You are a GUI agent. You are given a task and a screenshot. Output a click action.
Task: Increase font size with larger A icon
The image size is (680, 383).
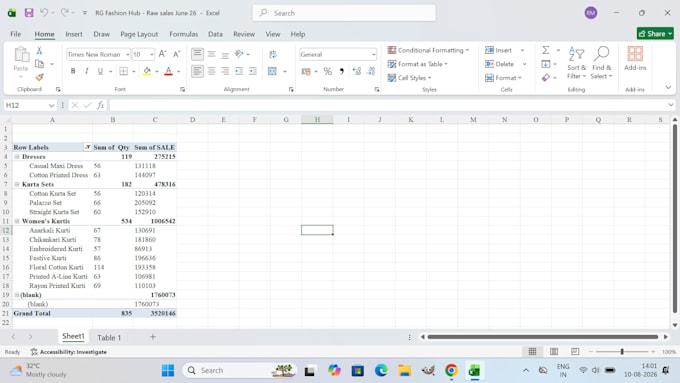click(x=162, y=54)
